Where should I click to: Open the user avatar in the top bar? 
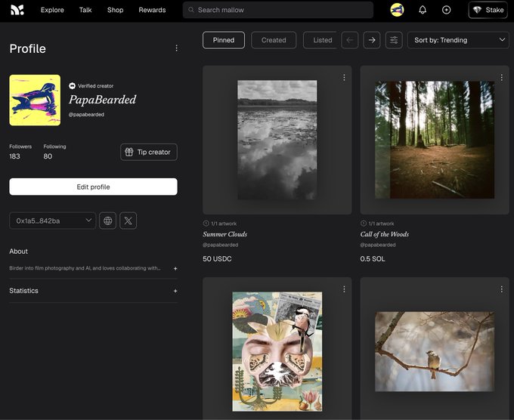[x=397, y=10]
